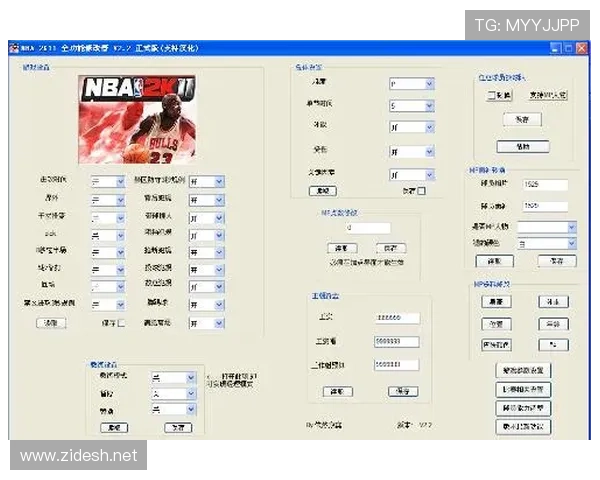Click the V7.7 version text at the bottom

(425, 425)
